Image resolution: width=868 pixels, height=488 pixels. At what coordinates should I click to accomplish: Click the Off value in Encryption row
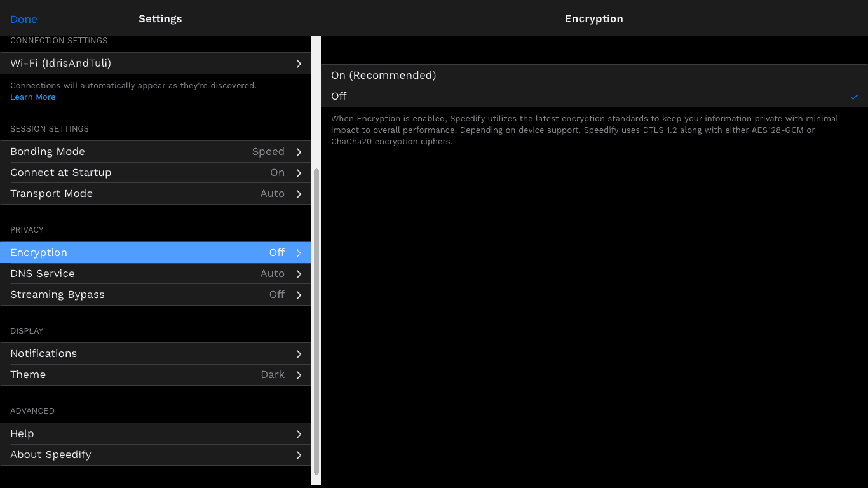[277, 253]
